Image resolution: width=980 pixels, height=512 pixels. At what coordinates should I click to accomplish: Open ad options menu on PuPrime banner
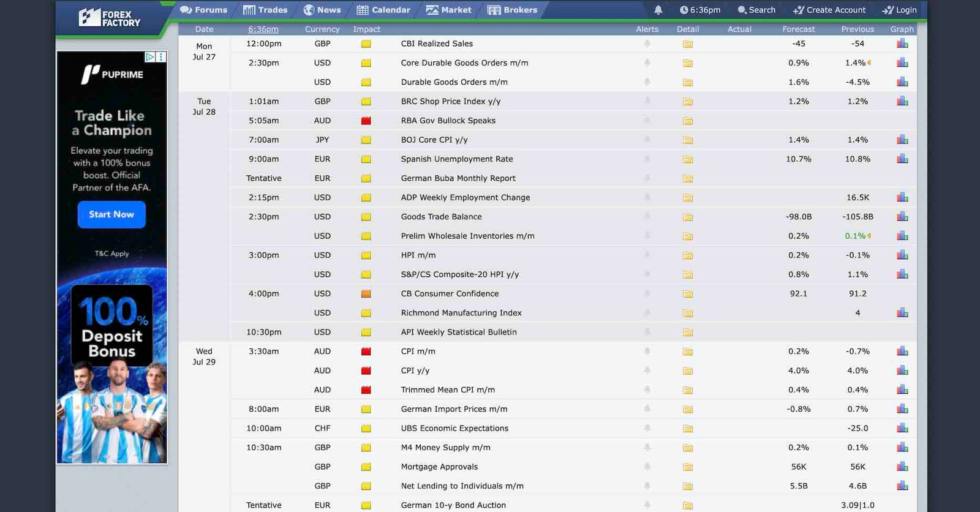tap(161, 57)
